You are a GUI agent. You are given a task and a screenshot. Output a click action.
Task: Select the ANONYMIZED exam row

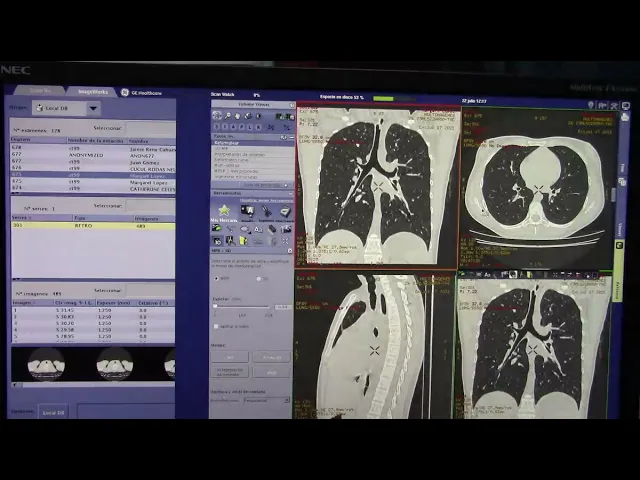[x=93, y=155]
